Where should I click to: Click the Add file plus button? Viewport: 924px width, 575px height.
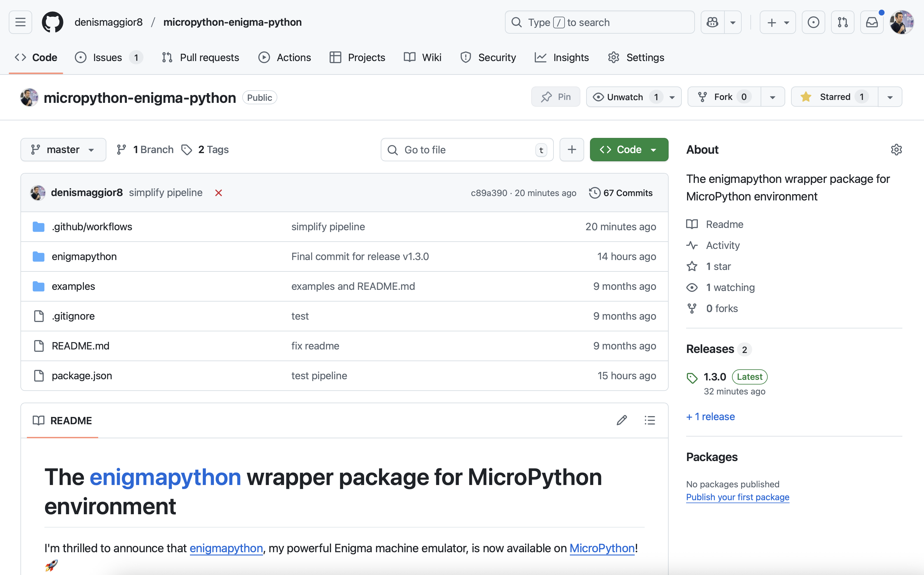click(x=572, y=150)
